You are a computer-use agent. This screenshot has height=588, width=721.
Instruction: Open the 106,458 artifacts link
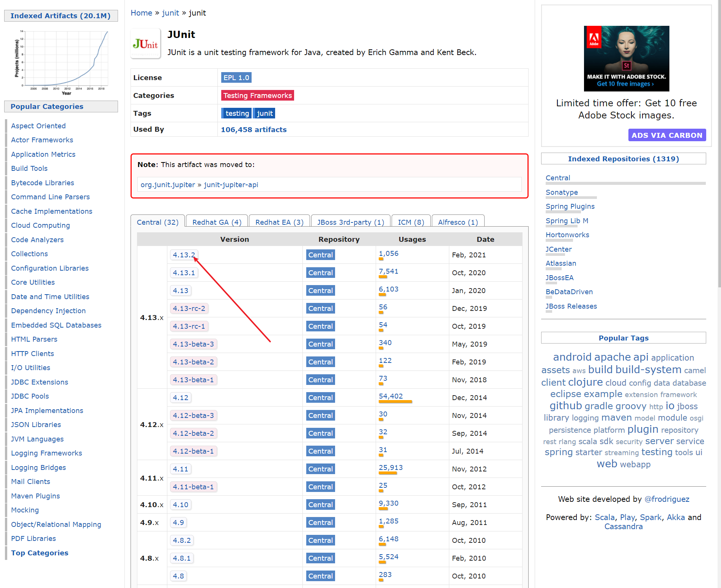[x=254, y=129]
